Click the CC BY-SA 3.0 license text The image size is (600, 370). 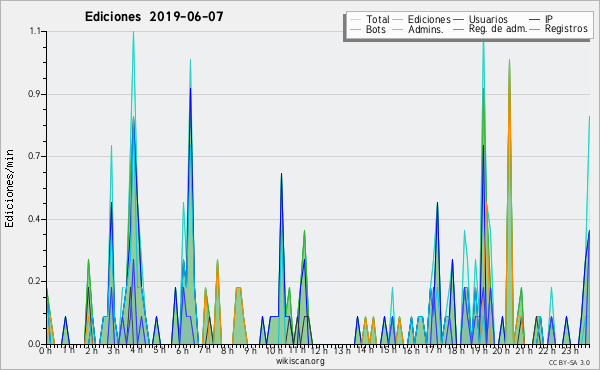click(569, 363)
